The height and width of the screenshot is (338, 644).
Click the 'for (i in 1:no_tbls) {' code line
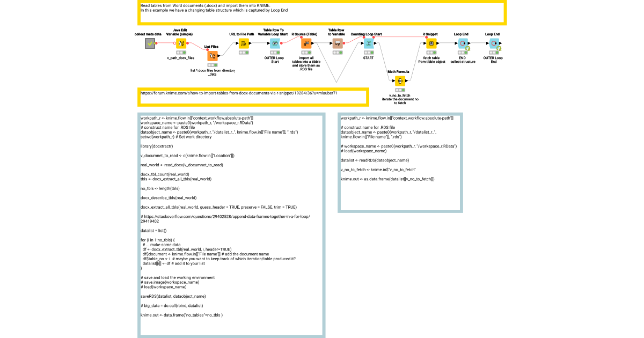tap(158, 240)
